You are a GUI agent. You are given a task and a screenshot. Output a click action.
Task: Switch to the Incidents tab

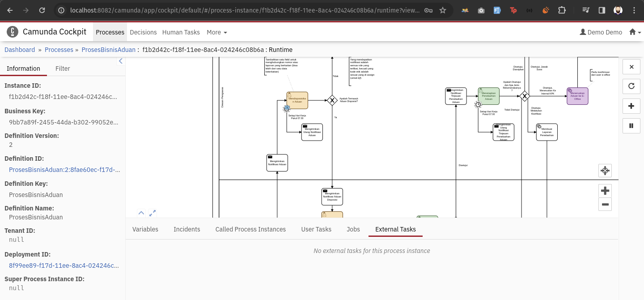click(x=186, y=229)
